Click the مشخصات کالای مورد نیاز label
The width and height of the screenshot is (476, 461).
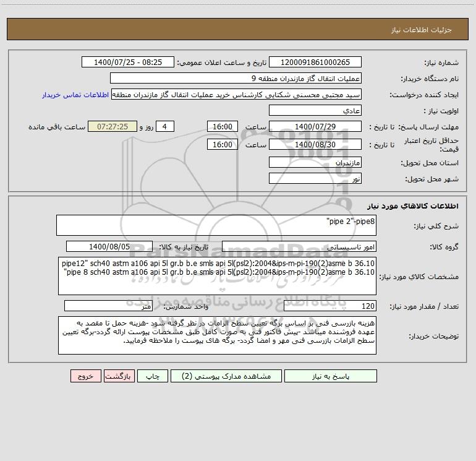[419, 277]
